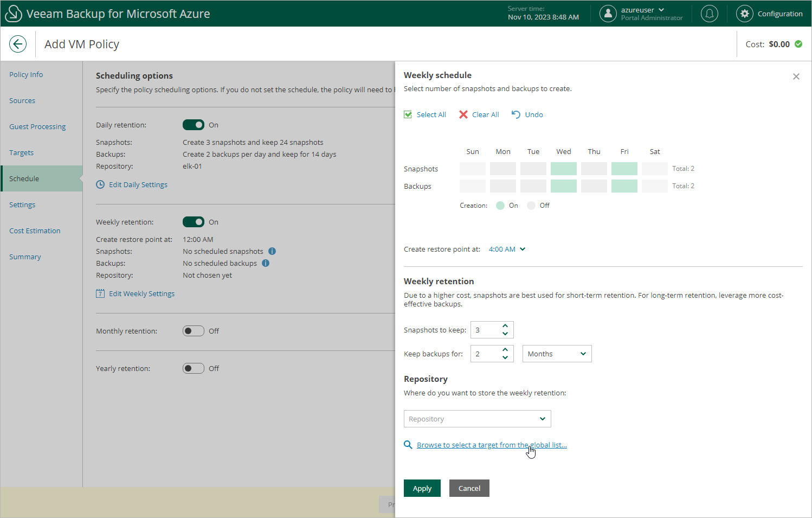812x518 pixels.
Task: Enable Yearly retention switch
Action: tap(194, 368)
